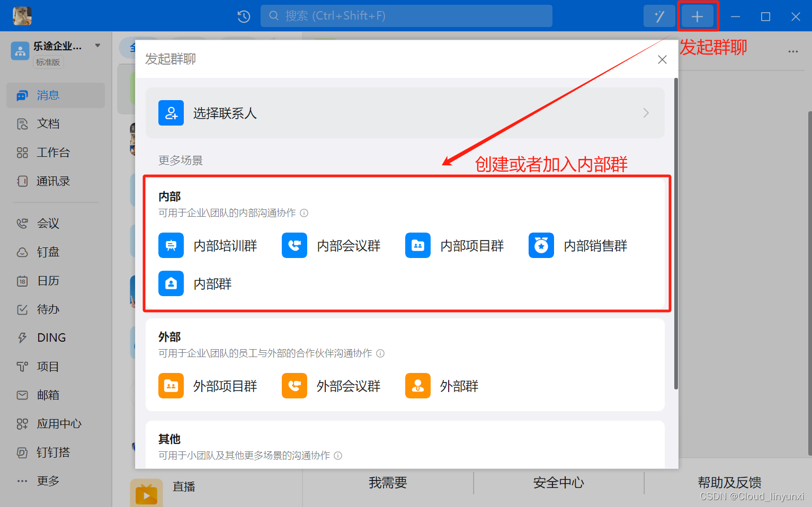This screenshot has height=507, width=812.
Task: Click the 外部项目群 icon
Action: pyautogui.click(x=171, y=386)
